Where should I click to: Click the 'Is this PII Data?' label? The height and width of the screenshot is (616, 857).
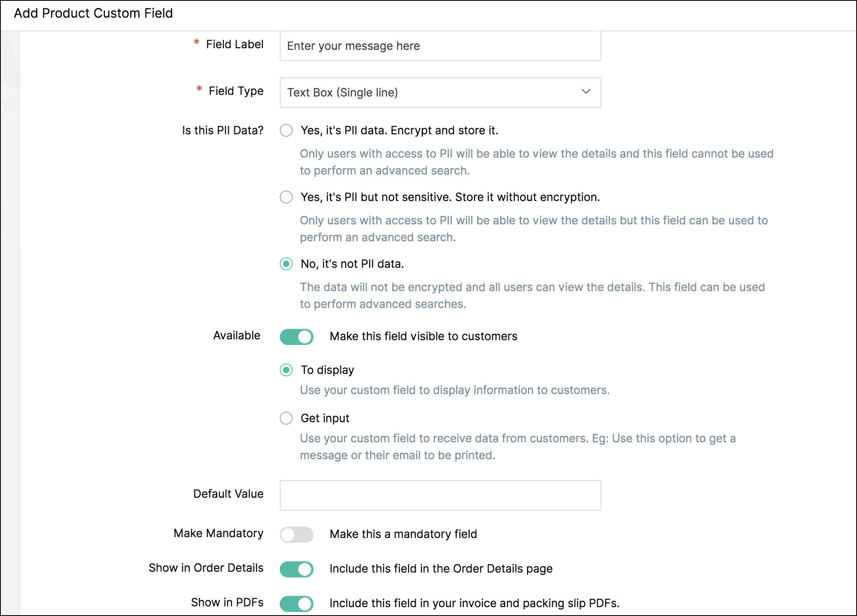point(223,130)
